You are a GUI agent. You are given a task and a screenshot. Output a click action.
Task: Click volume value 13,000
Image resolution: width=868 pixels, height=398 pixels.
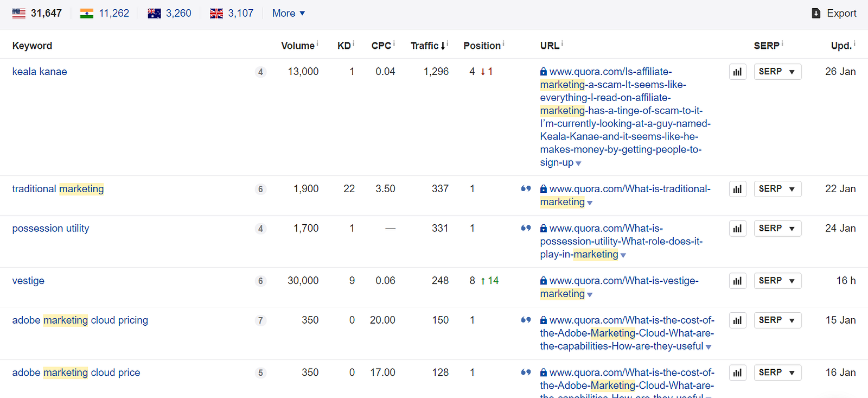pos(303,72)
